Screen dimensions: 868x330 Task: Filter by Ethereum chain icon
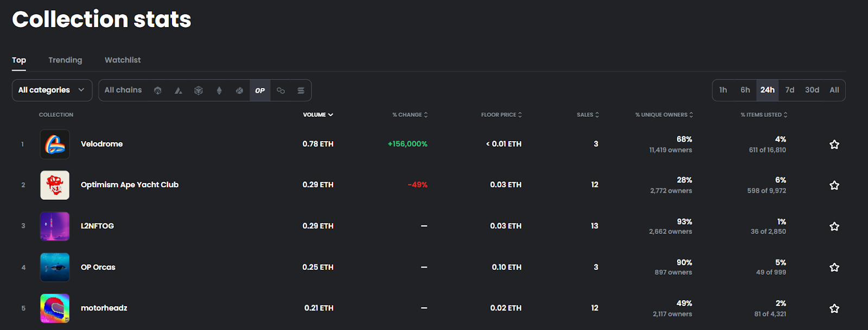(219, 91)
